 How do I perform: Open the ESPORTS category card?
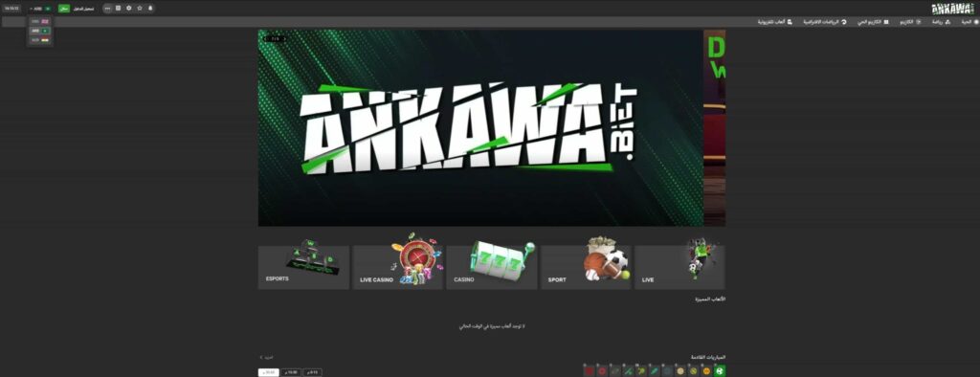coord(303,268)
